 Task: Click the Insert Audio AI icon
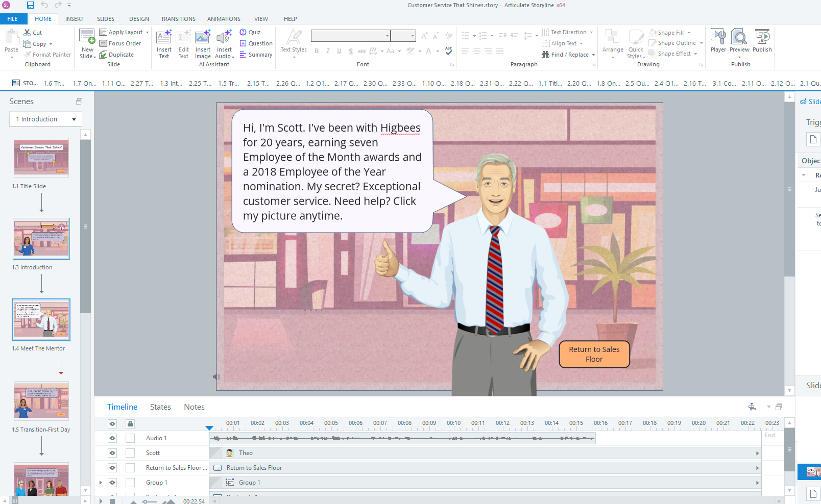click(224, 37)
